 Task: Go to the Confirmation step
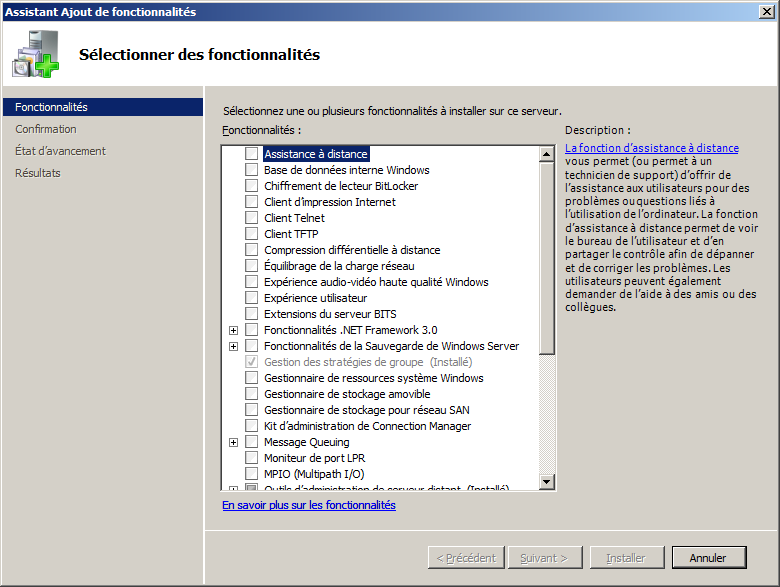coord(46,129)
